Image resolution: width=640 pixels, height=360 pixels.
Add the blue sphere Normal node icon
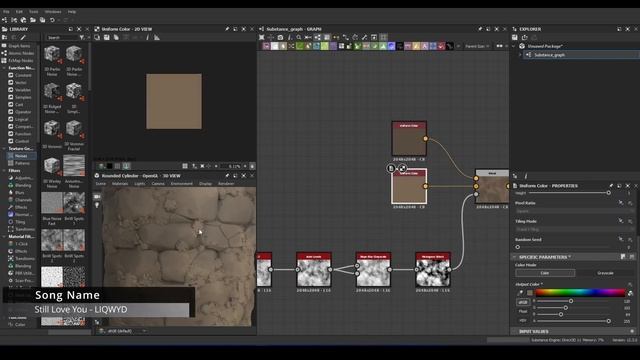coord(391,46)
